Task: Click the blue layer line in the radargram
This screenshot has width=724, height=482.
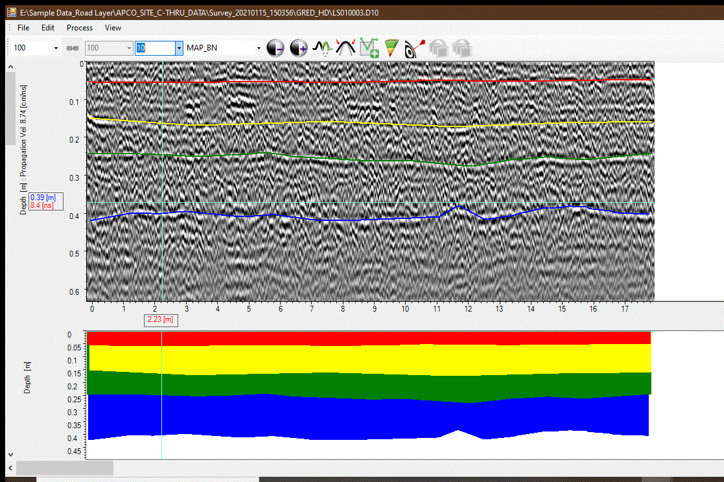Action: click(x=369, y=218)
